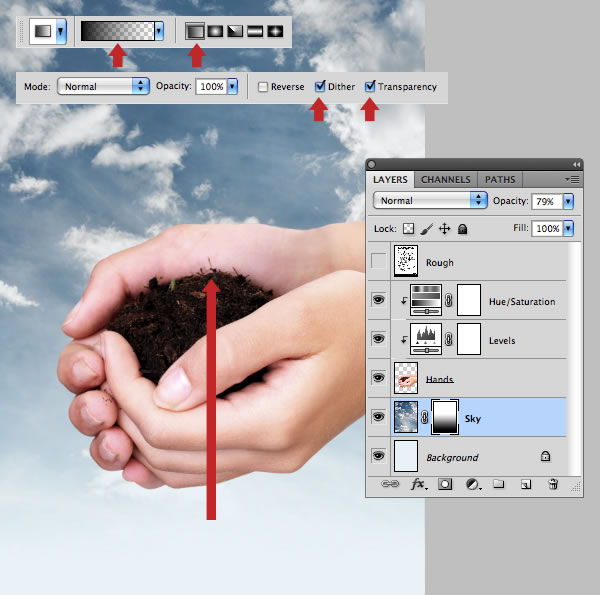600x595 pixels.
Task: Click the layer Opacity 79% field
Action: point(548,201)
